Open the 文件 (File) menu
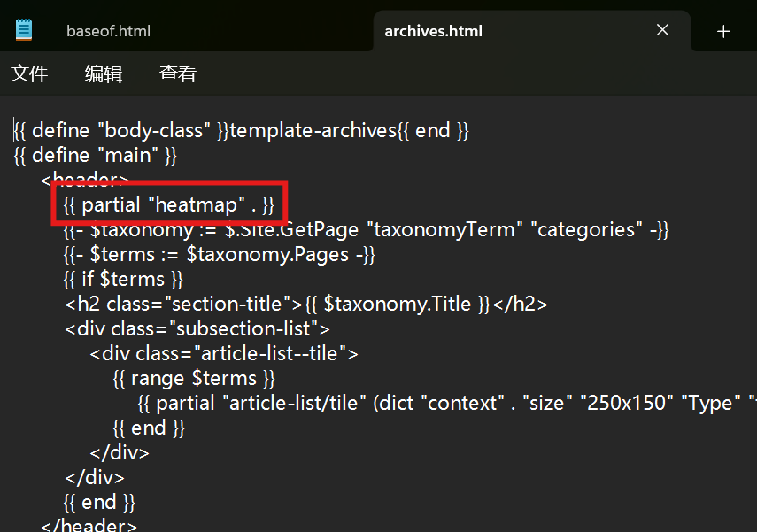 coord(29,73)
